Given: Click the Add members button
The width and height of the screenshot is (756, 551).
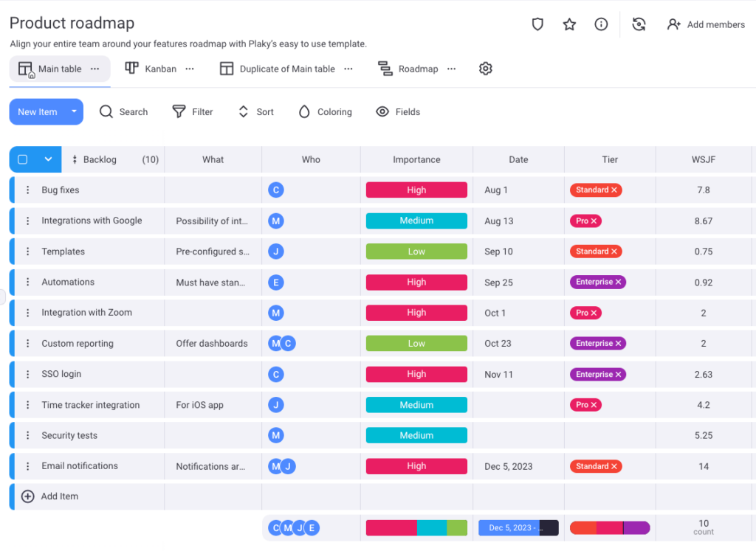Looking at the screenshot, I should point(706,24).
